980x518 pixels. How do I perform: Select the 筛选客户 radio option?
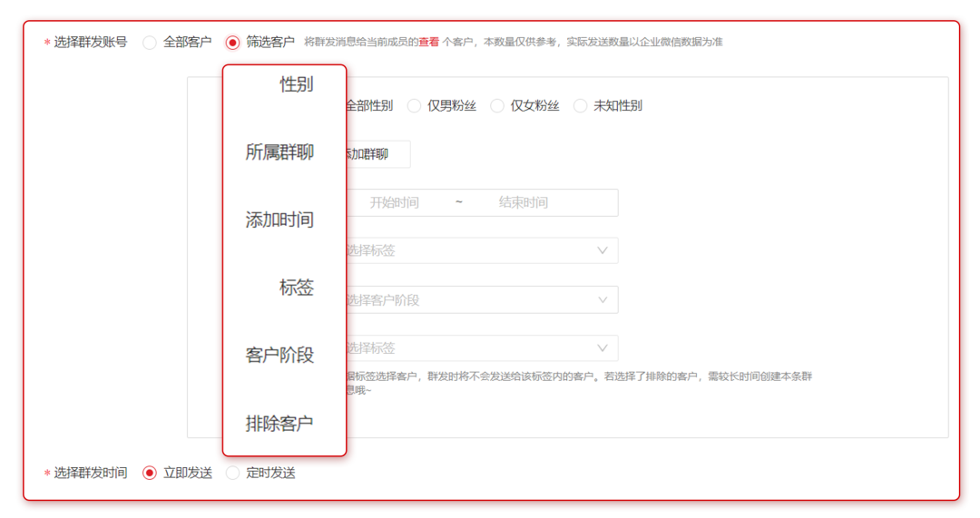click(x=233, y=43)
